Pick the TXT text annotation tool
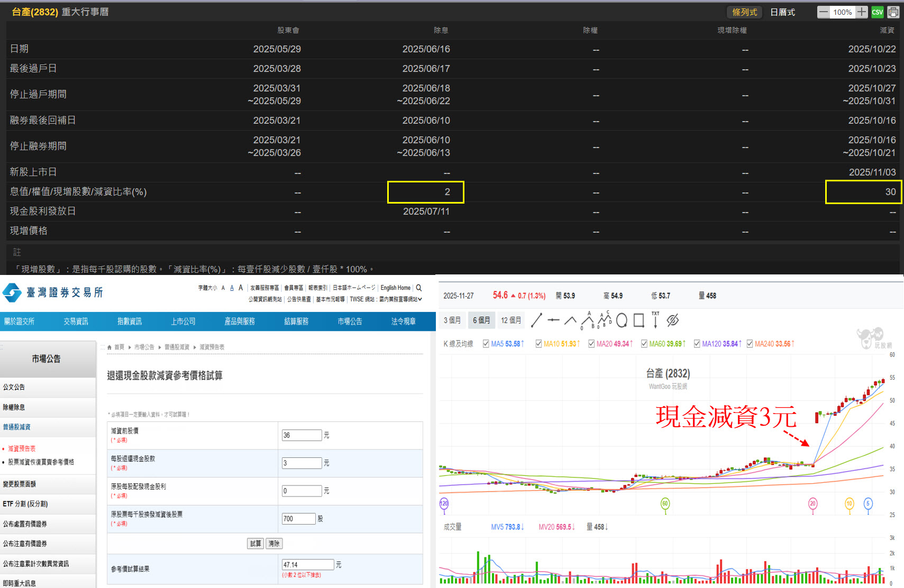The image size is (904, 588). pyautogui.click(x=655, y=320)
